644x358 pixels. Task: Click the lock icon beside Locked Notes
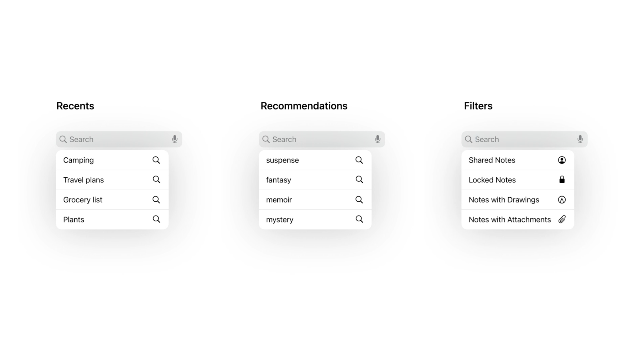coord(562,180)
